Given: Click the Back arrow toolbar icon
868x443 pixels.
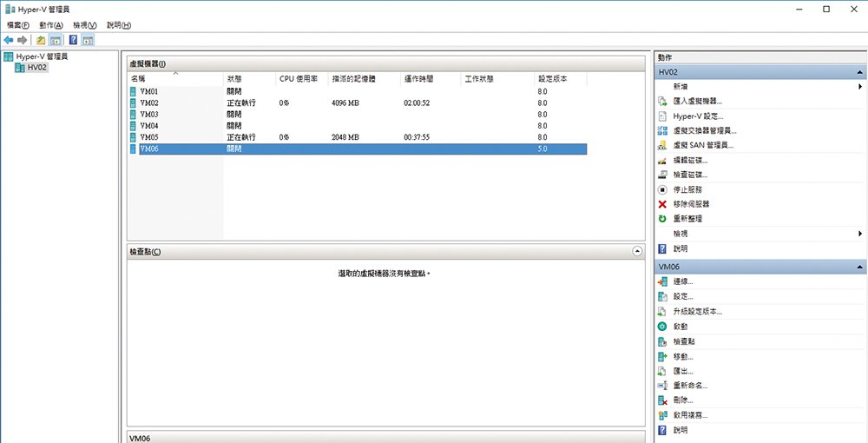Looking at the screenshot, I should click(x=9, y=40).
